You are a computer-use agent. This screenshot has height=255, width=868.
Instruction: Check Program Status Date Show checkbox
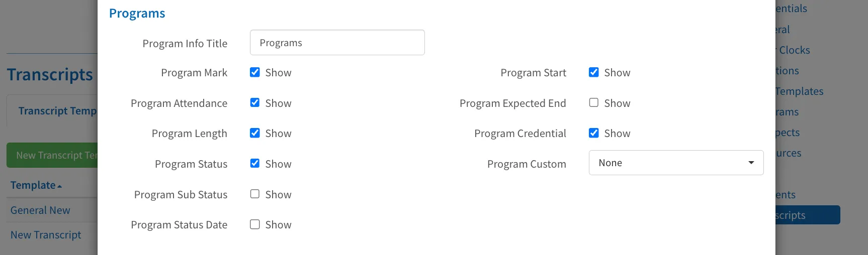255,224
